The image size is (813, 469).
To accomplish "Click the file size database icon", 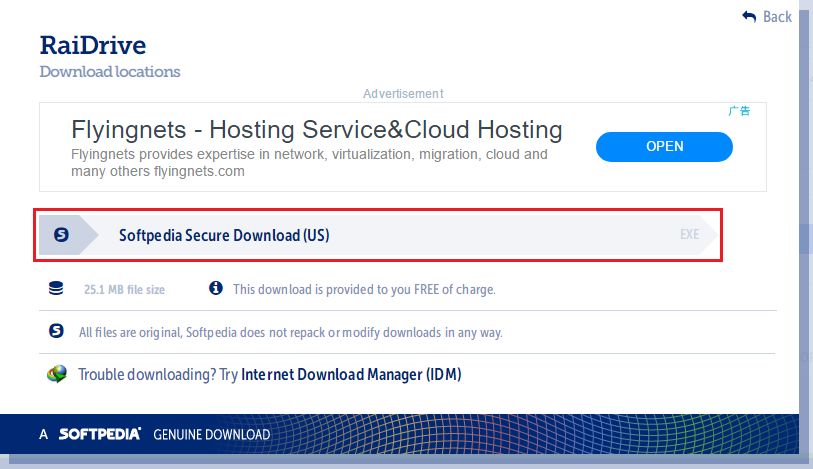I will coord(56,288).
